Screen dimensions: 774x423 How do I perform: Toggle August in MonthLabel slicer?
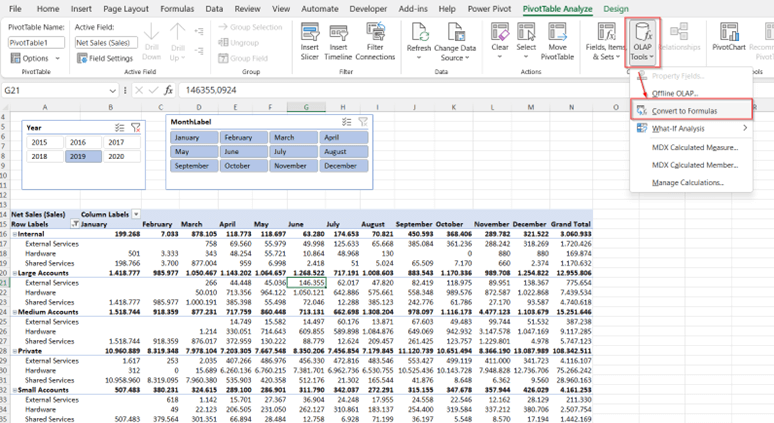[x=344, y=152]
